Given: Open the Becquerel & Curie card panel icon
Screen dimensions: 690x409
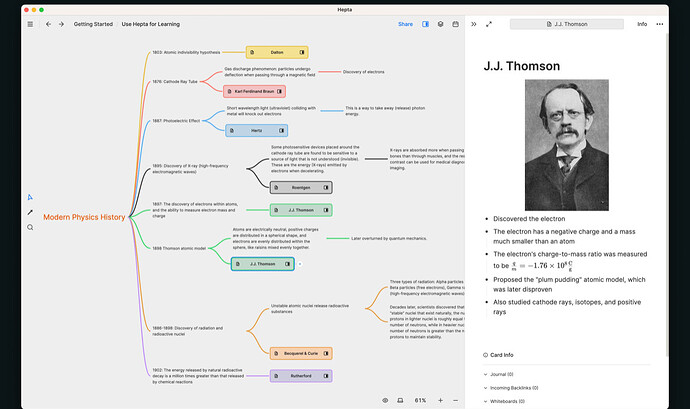Looking at the screenshot, I should point(326,354).
